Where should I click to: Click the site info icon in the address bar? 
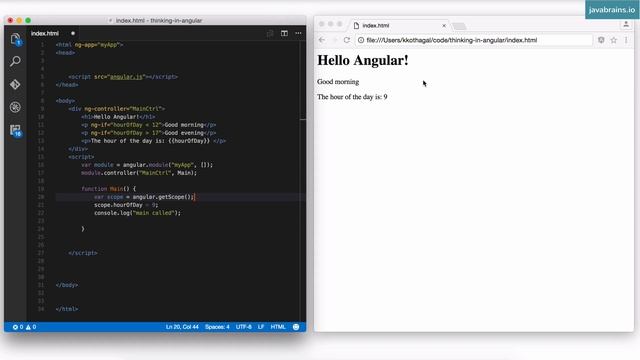[x=361, y=40]
